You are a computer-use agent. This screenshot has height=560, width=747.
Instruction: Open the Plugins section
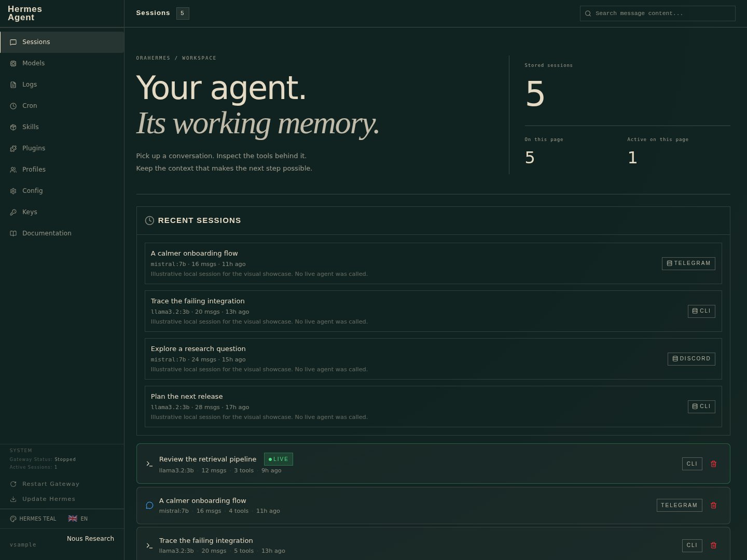[62, 148]
